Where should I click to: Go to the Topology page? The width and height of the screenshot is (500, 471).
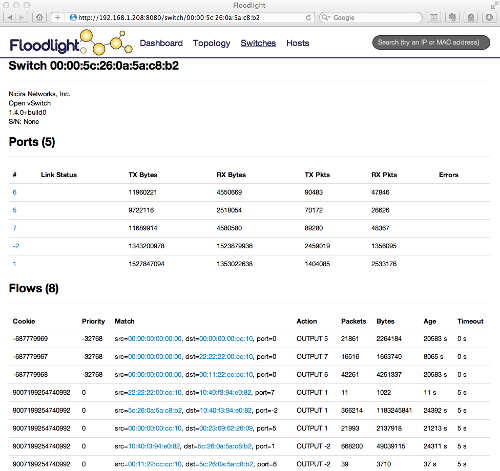click(211, 43)
